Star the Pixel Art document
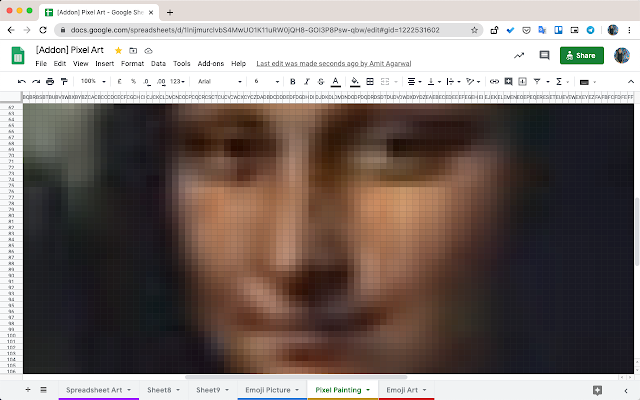 point(118,51)
